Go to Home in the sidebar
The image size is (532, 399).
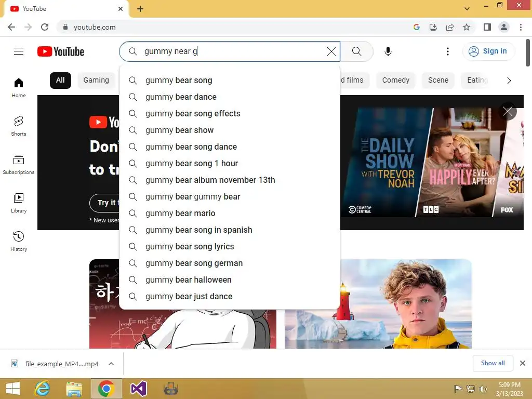19,88
